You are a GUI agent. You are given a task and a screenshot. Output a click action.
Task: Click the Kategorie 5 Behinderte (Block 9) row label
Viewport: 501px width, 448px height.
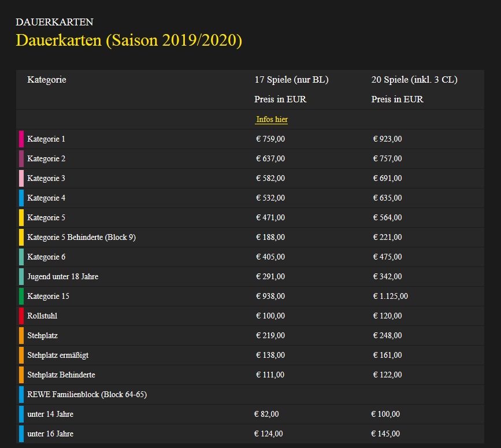pyautogui.click(x=81, y=237)
